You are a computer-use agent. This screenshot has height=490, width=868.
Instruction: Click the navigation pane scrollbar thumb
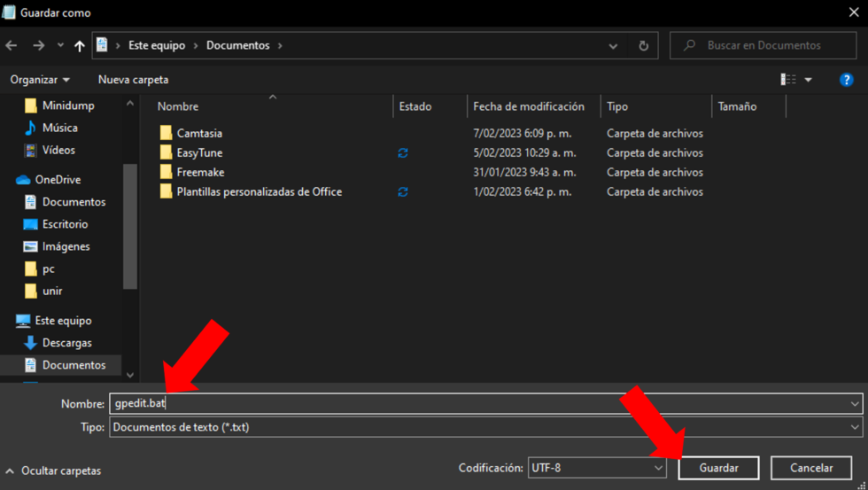tap(130, 226)
